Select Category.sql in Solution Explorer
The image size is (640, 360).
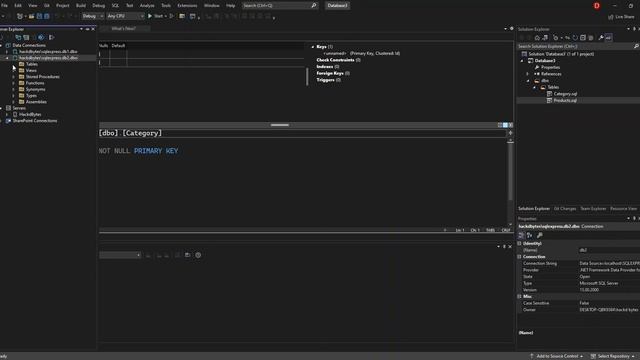(x=565, y=94)
